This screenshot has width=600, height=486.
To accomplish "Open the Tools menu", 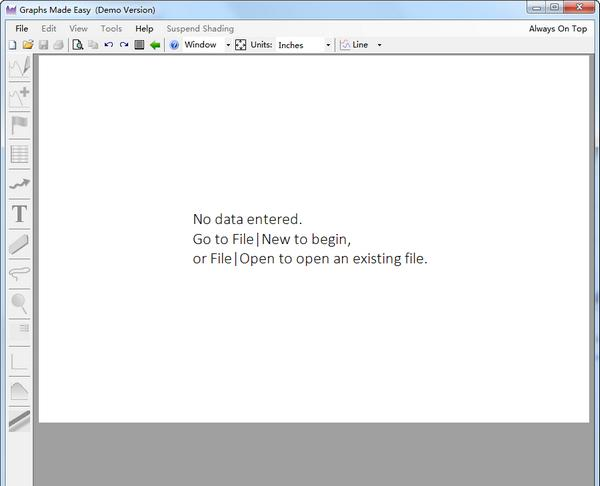I will (111, 29).
